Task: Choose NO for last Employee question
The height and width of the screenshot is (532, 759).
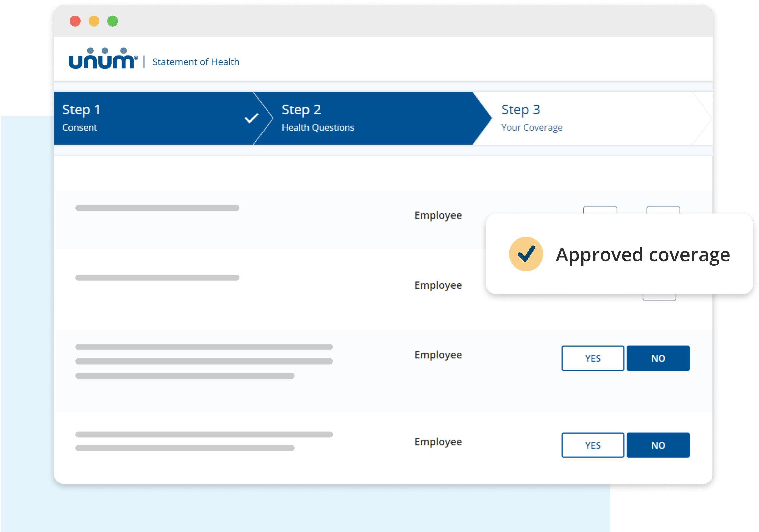Action: coord(658,445)
